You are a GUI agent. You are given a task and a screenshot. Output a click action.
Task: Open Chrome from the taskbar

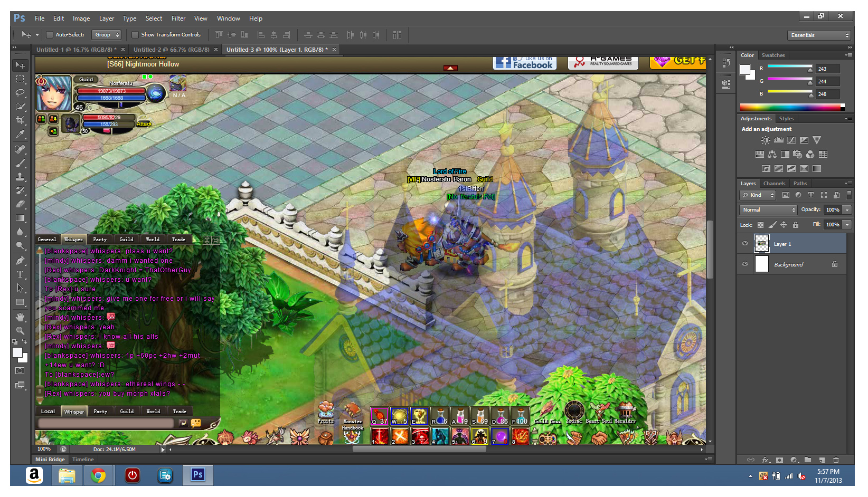coord(98,475)
